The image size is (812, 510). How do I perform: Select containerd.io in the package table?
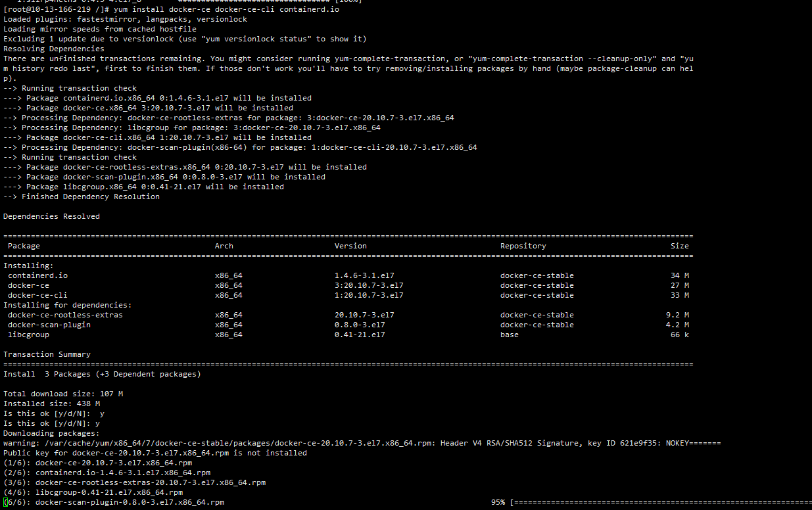pyautogui.click(x=37, y=275)
